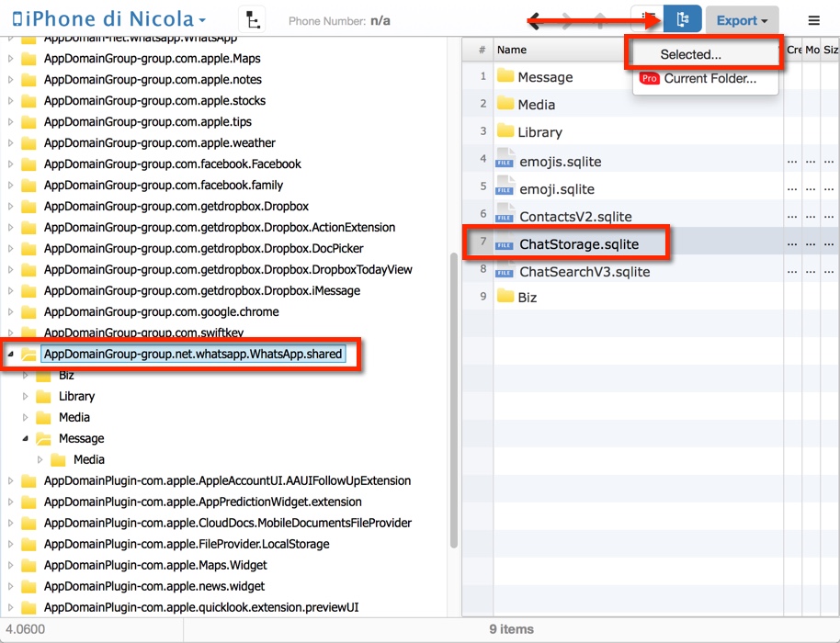Viewport: 840px width, 643px height.
Task: Click the ChatSearchV3.sqlite file icon
Action: (505, 269)
